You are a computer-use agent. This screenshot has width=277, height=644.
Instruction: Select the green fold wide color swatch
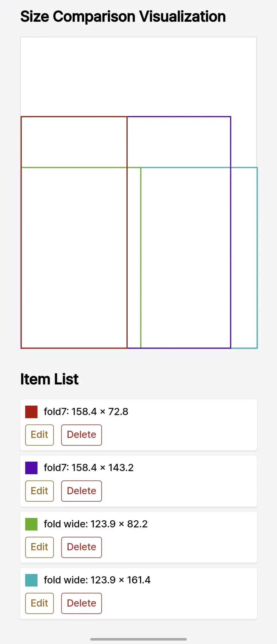point(31,524)
